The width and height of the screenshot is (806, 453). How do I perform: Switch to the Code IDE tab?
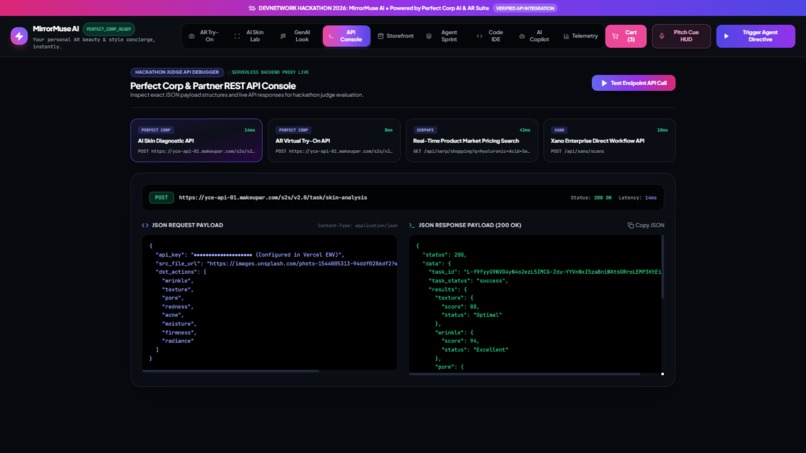click(490, 36)
